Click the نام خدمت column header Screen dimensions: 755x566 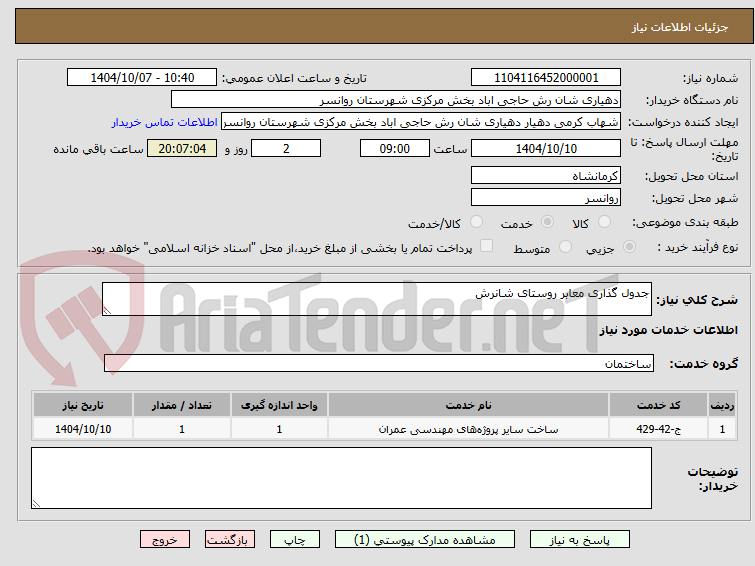pyautogui.click(x=469, y=405)
